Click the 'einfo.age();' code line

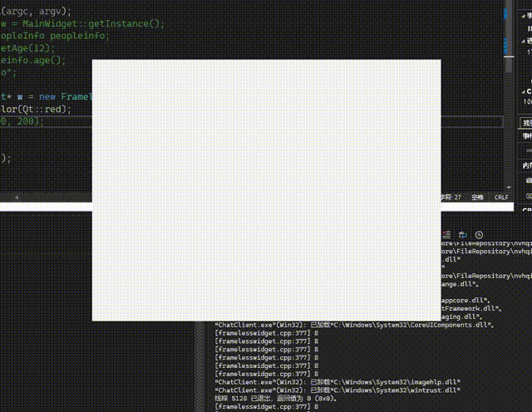coord(33,61)
